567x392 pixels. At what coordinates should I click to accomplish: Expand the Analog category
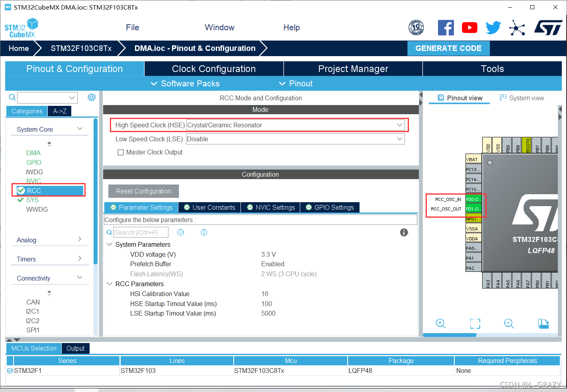80,239
